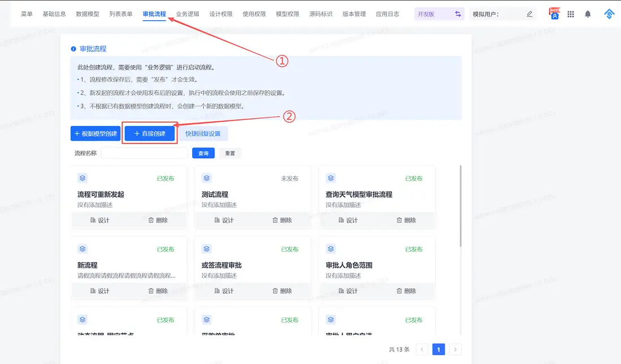Viewport: 621px width, 364px height.
Task: Click 设计 on 流程可重新发起 card
Action: tap(100, 220)
